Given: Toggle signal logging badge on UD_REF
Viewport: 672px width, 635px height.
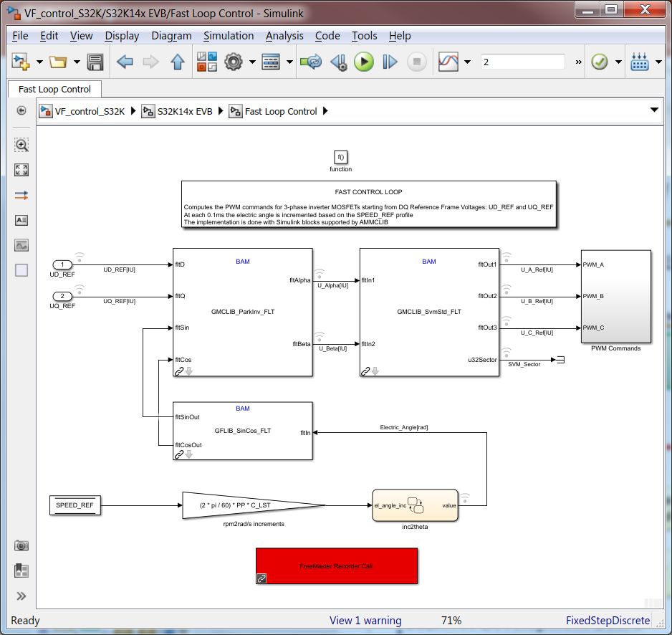Looking at the screenshot, I should [x=80, y=257].
